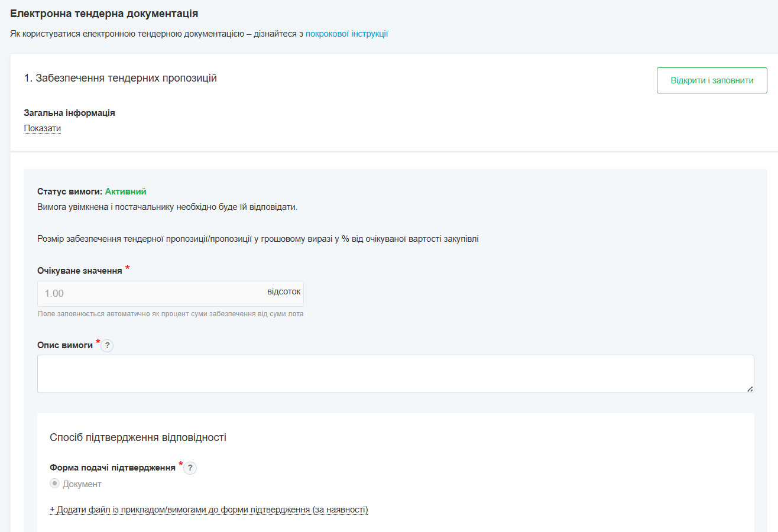Open the help icon beside "Опис вимоги"
Image resolution: width=778 pixels, height=532 pixels.
click(107, 345)
